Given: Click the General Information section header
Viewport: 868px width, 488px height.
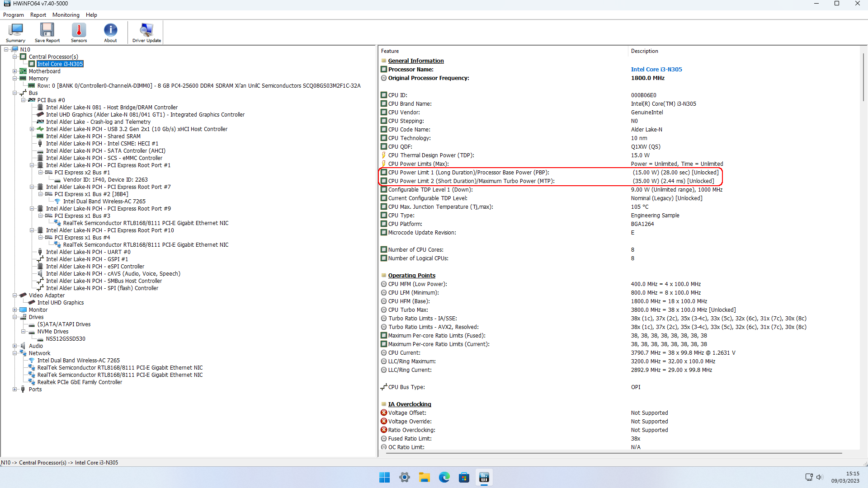Looking at the screenshot, I should (x=415, y=61).
